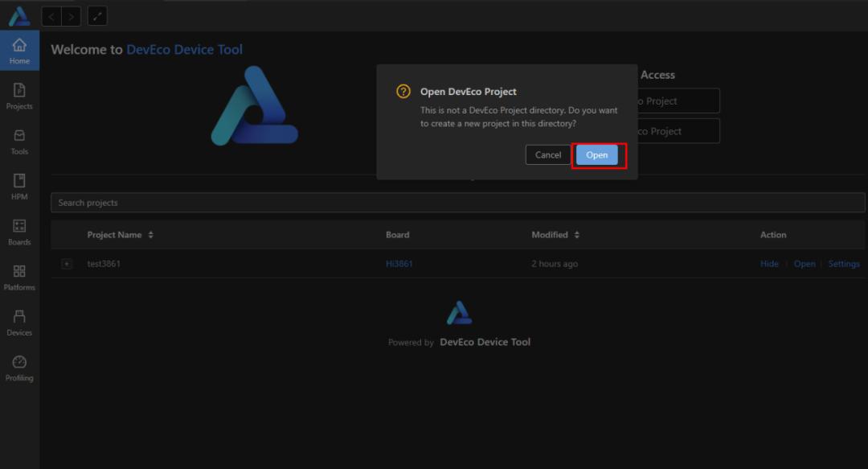
Task: Click the '2 hours ago' modified cell
Action: tap(555, 264)
